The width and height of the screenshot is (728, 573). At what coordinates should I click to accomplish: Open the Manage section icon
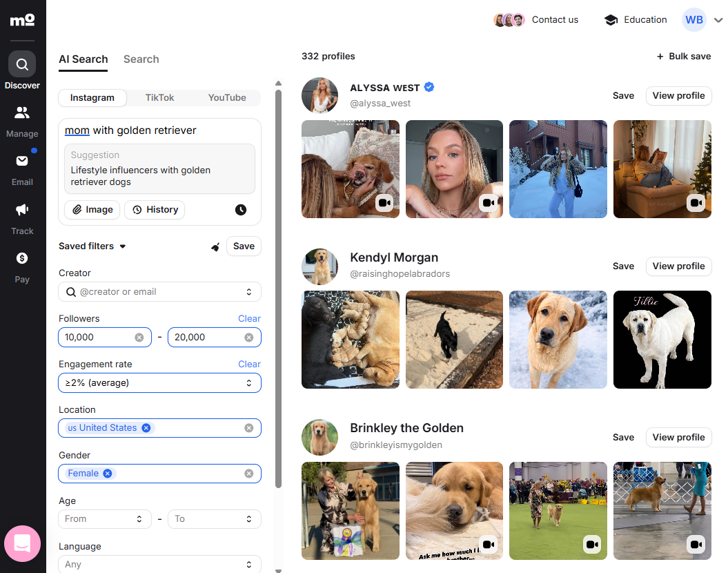click(22, 113)
